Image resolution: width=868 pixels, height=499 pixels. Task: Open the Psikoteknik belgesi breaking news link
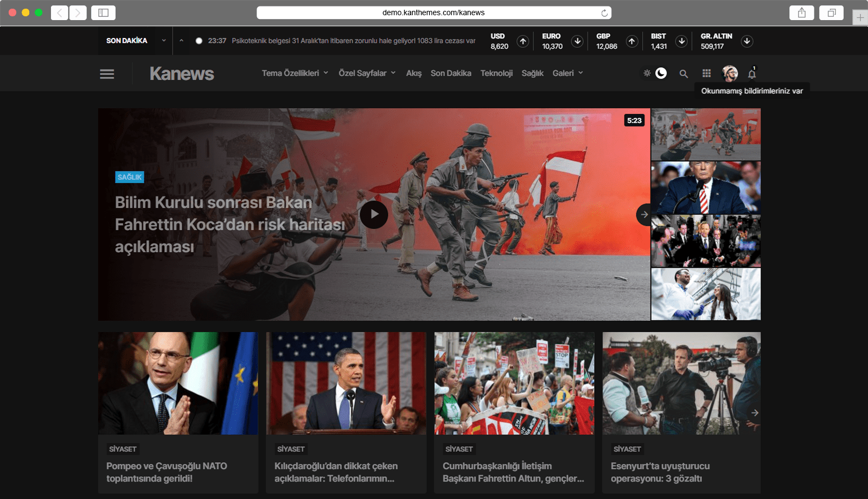(x=354, y=41)
